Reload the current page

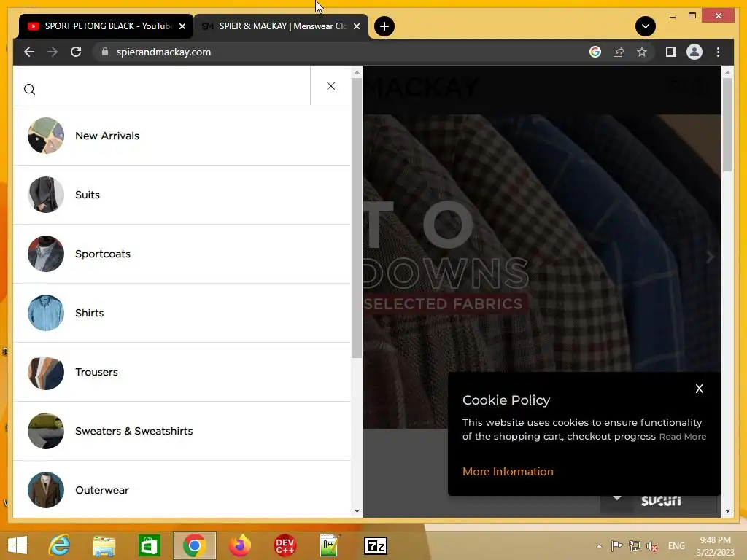coord(76,52)
